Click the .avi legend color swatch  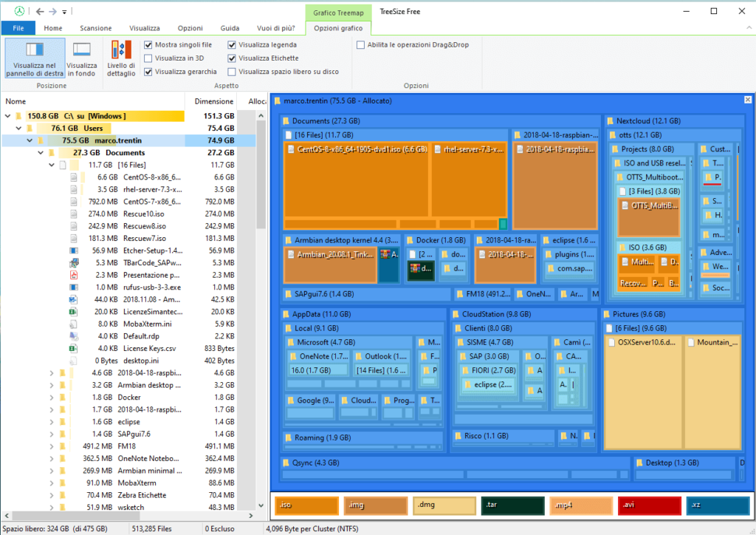(650, 505)
